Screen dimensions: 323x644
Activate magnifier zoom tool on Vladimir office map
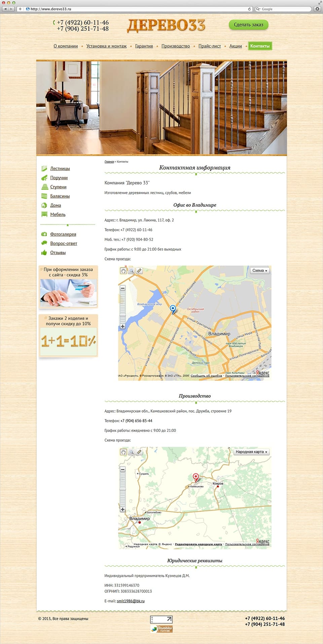pyautogui.click(x=132, y=271)
